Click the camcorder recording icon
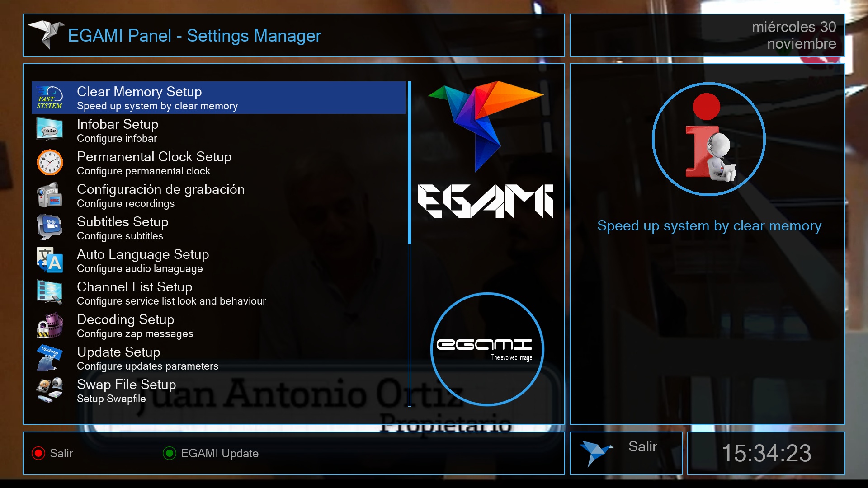This screenshot has height=488, width=868. click(50, 195)
